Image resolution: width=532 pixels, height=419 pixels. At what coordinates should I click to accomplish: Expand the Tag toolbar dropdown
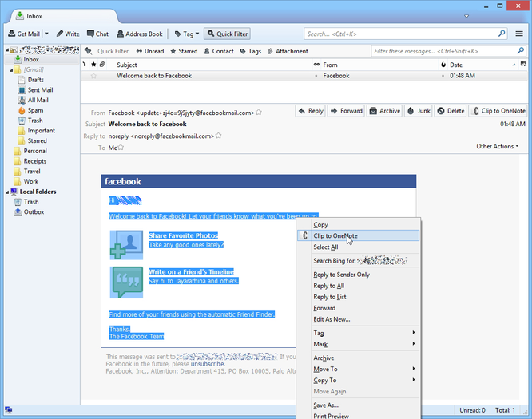(x=187, y=34)
